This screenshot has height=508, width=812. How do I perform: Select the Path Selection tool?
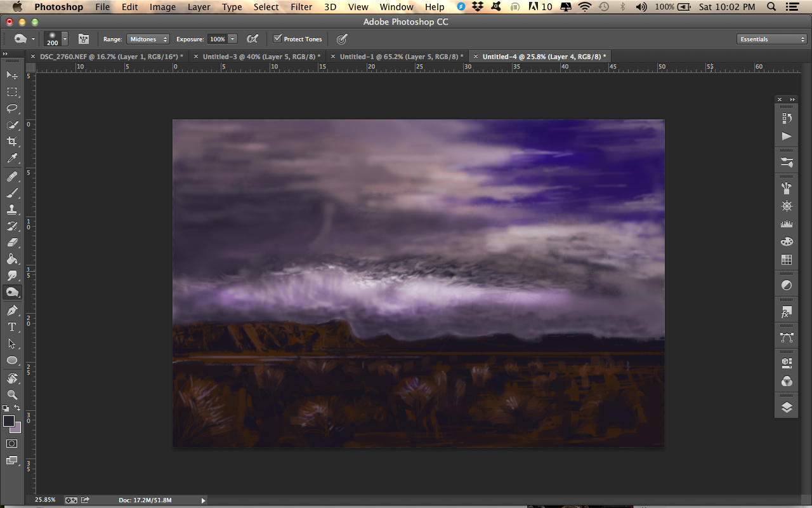tap(12, 344)
